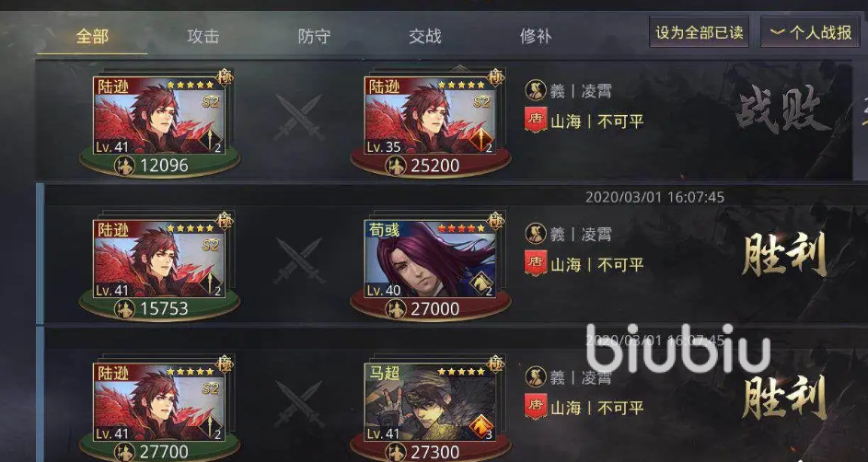Click crossed swords icon in the 马超 battle

click(299, 403)
